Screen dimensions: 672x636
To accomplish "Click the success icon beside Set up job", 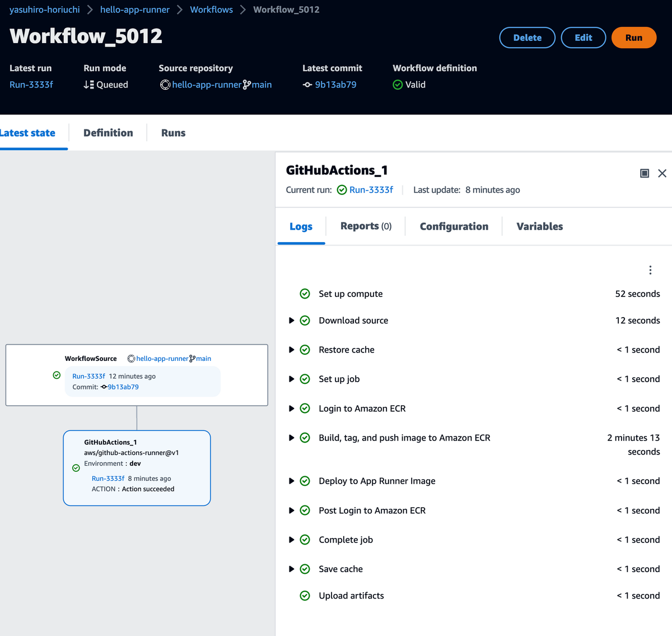I will [305, 379].
